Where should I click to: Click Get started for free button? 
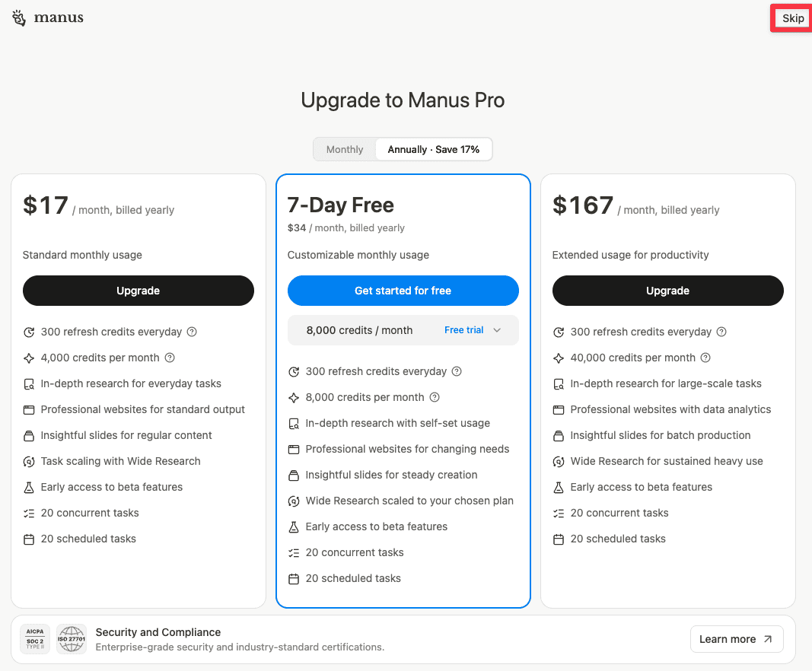(x=403, y=291)
